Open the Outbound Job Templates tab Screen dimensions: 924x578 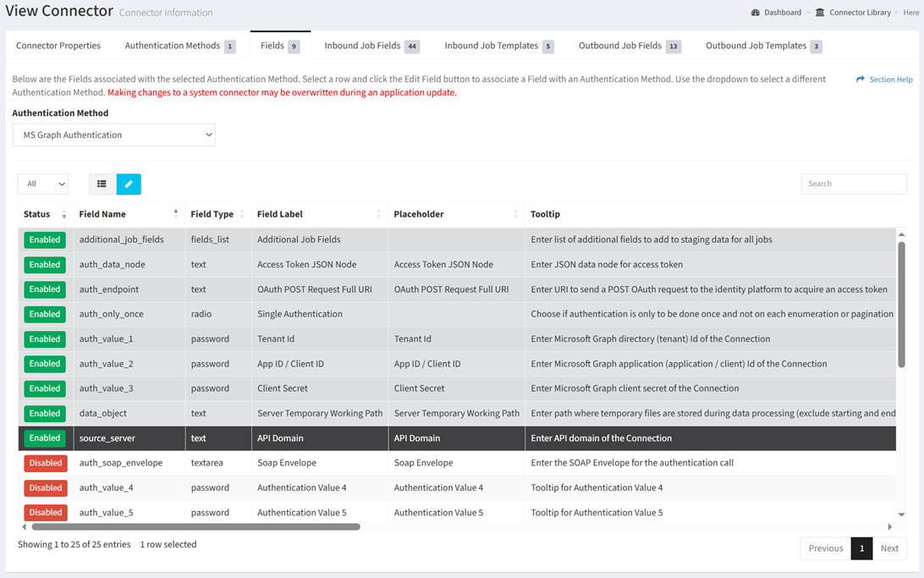763,46
